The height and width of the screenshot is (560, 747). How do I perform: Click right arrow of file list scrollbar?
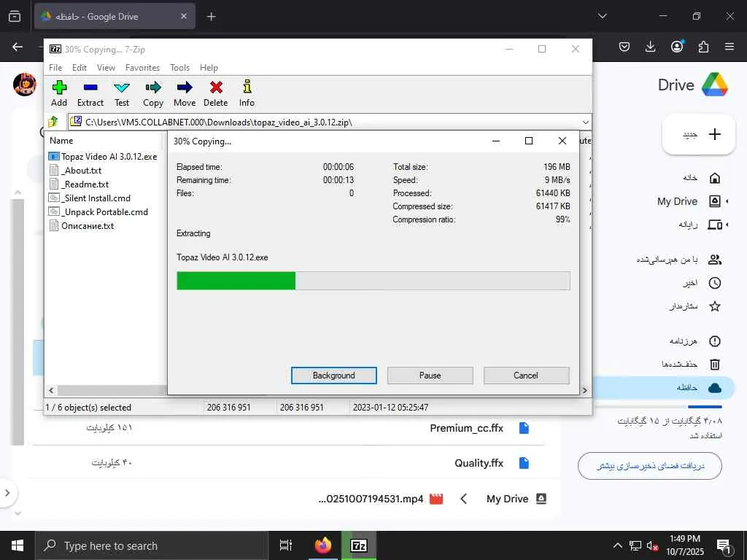tap(584, 391)
